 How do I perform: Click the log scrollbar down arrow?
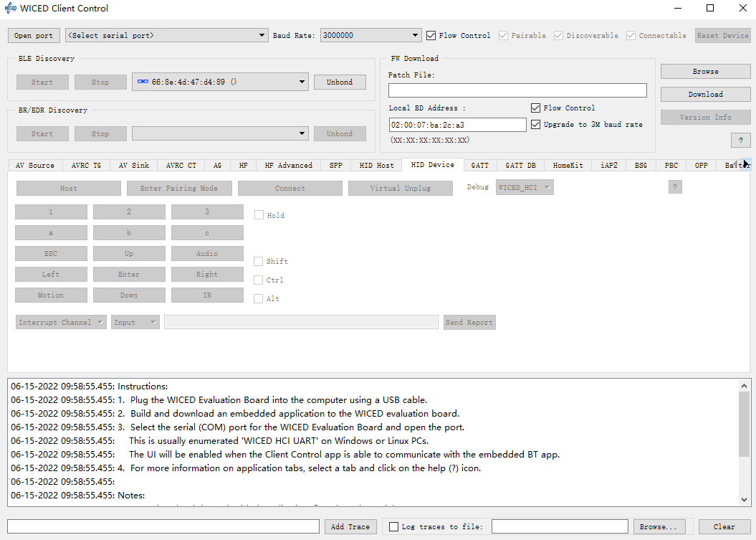tap(744, 499)
